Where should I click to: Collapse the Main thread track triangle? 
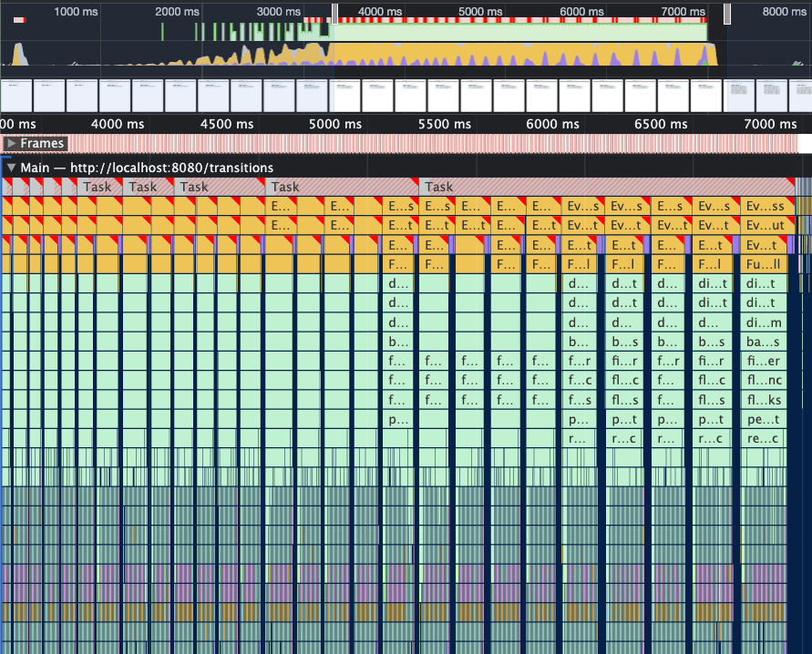pos(11,168)
